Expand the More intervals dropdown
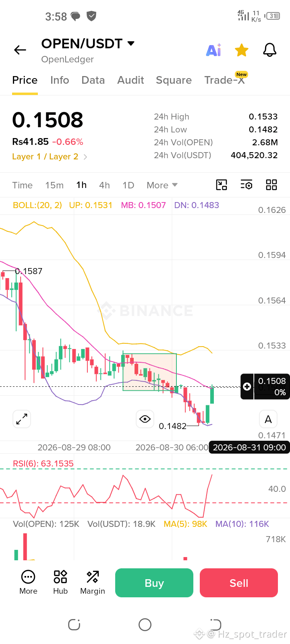 click(x=162, y=185)
